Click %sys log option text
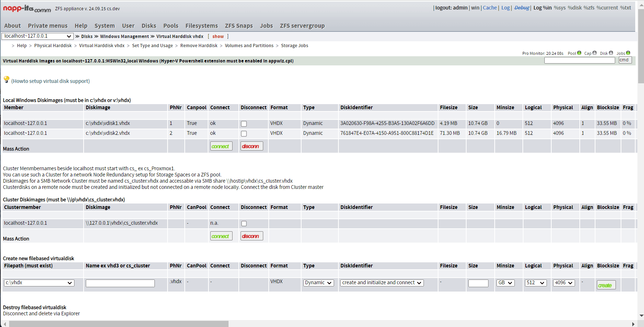This screenshot has width=644, height=327. tap(560, 8)
